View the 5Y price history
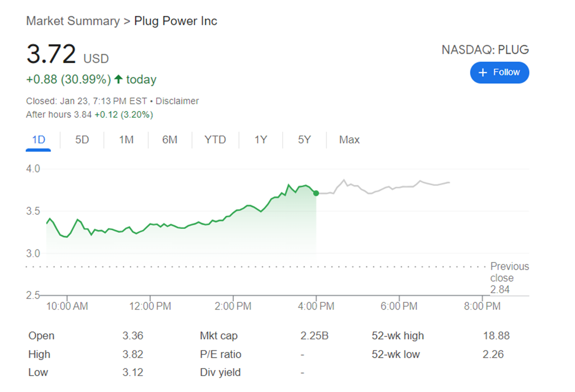575x392 pixels. click(304, 140)
